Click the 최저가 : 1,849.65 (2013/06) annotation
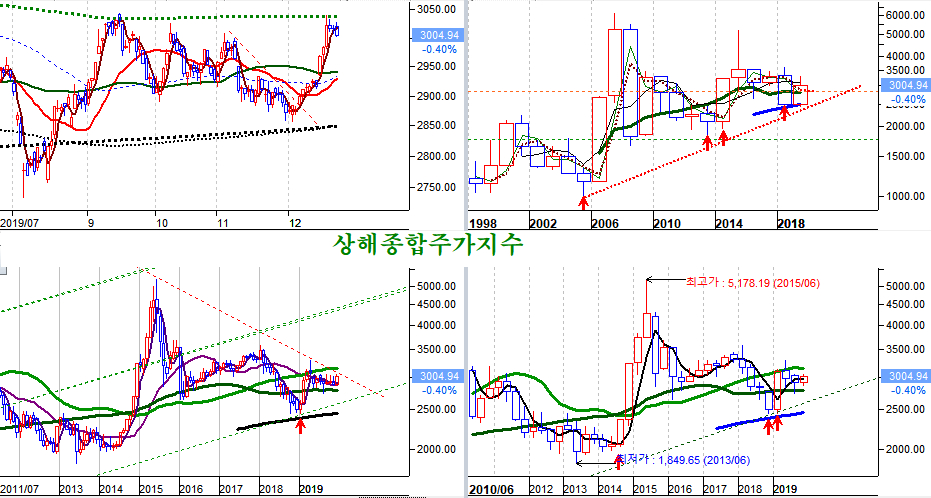 (682, 460)
